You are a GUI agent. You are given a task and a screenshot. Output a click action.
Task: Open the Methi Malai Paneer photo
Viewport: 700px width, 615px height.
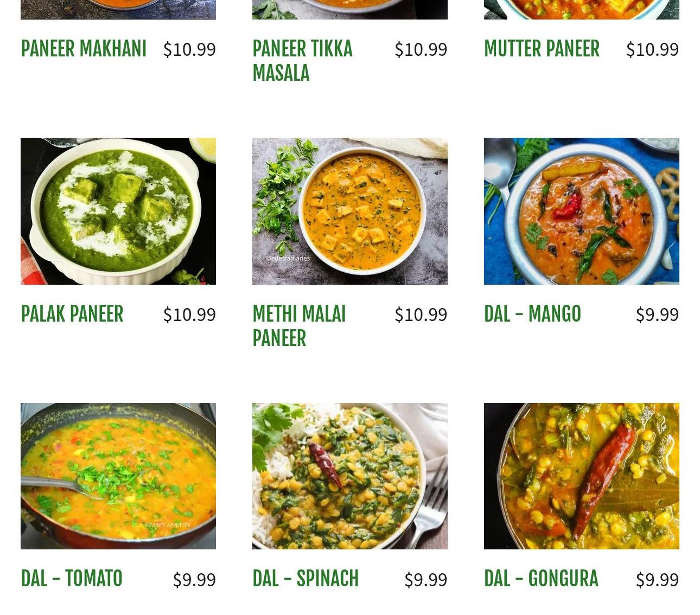[350, 211]
